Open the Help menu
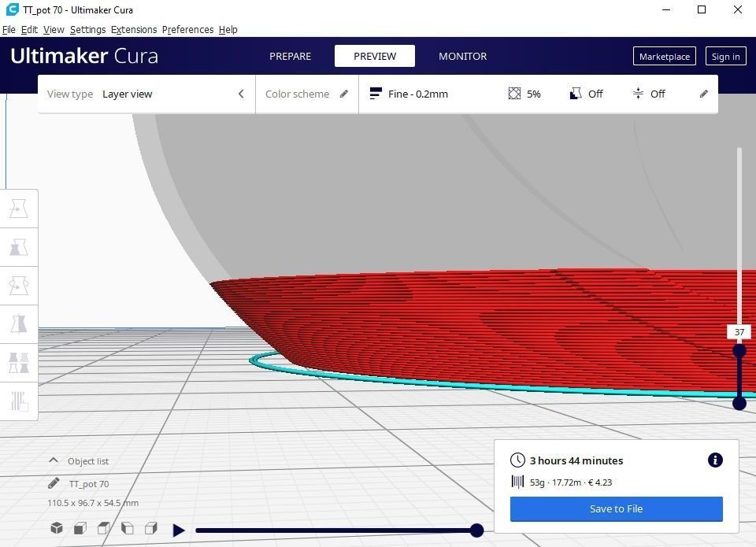756x547 pixels. pyautogui.click(x=228, y=29)
